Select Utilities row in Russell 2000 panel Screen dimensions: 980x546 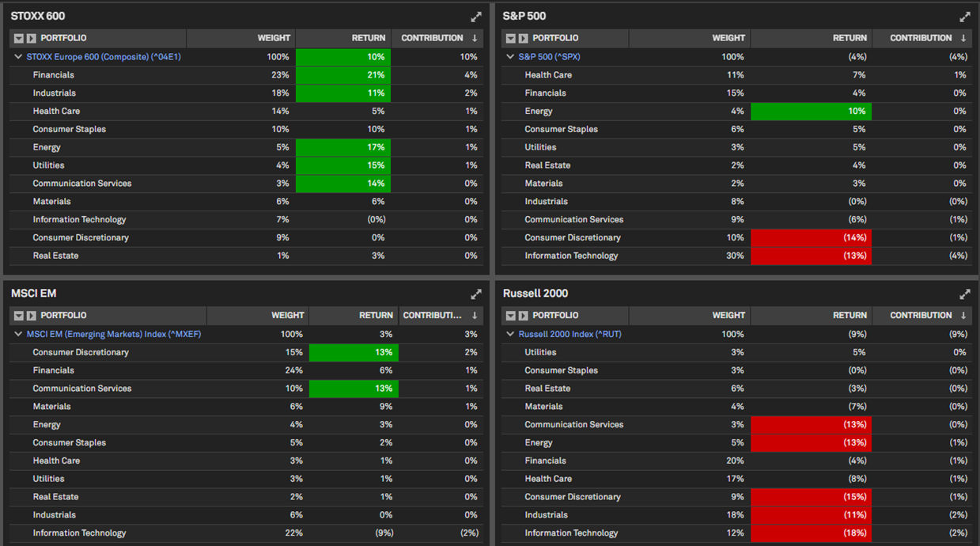[x=737, y=352]
